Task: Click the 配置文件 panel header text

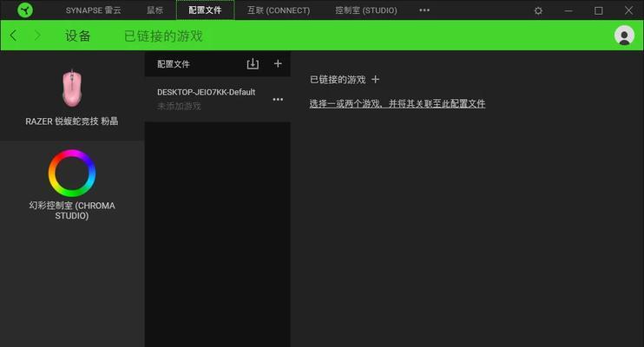Action: point(174,64)
